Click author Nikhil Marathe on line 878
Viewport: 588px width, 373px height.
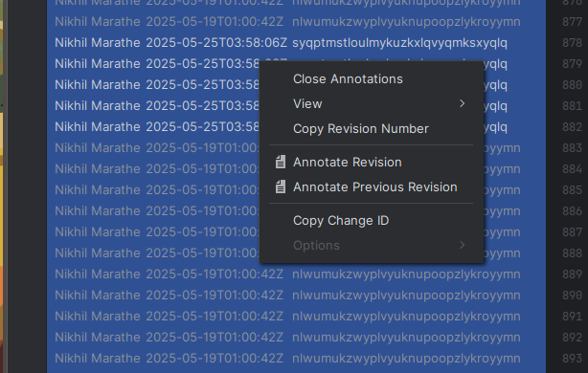(x=98, y=43)
